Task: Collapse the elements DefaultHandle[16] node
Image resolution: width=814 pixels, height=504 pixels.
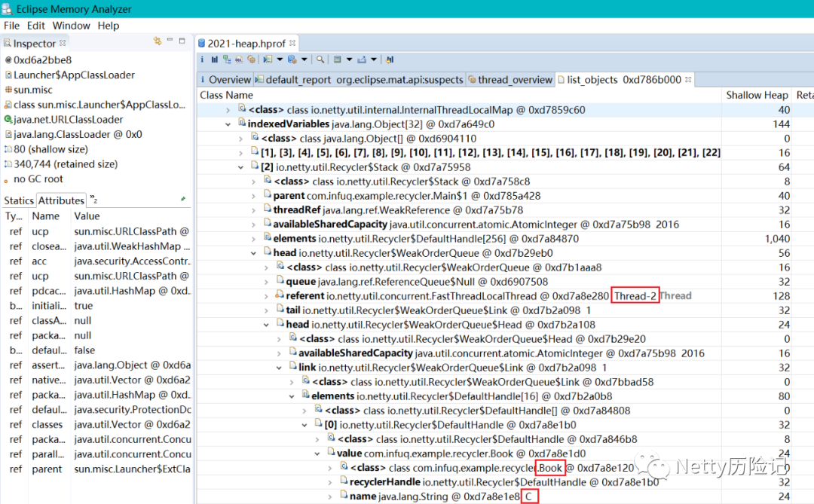Action: [292, 396]
